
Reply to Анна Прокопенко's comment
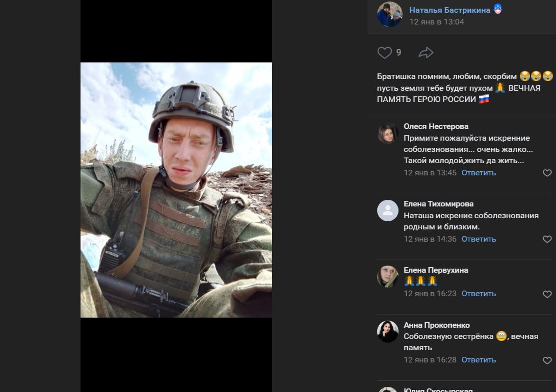[x=479, y=360]
